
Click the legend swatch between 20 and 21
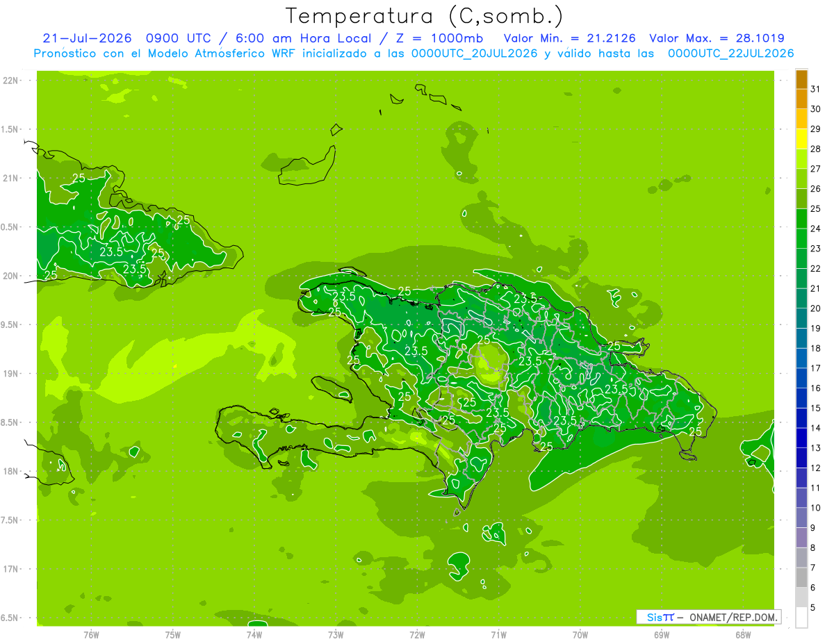(801, 299)
